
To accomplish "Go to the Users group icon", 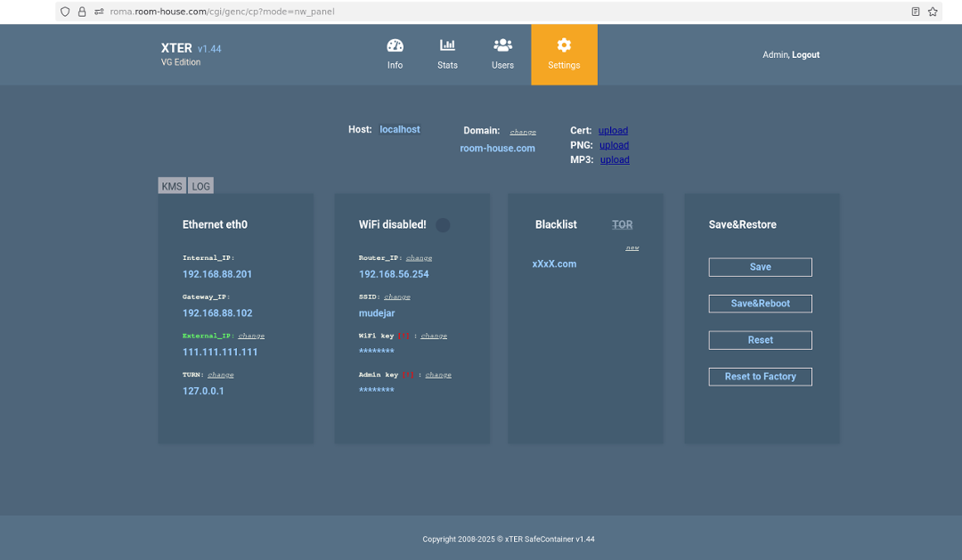I will tap(502, 45).
